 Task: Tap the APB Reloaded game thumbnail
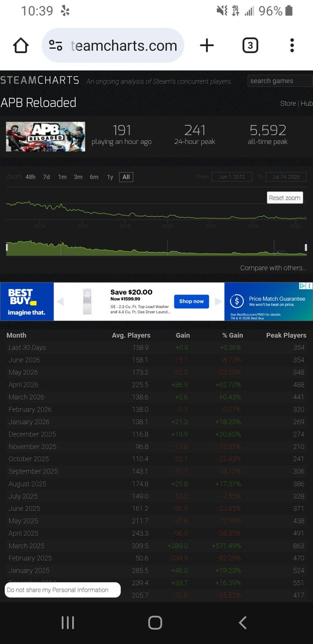(x=46, y=137)
